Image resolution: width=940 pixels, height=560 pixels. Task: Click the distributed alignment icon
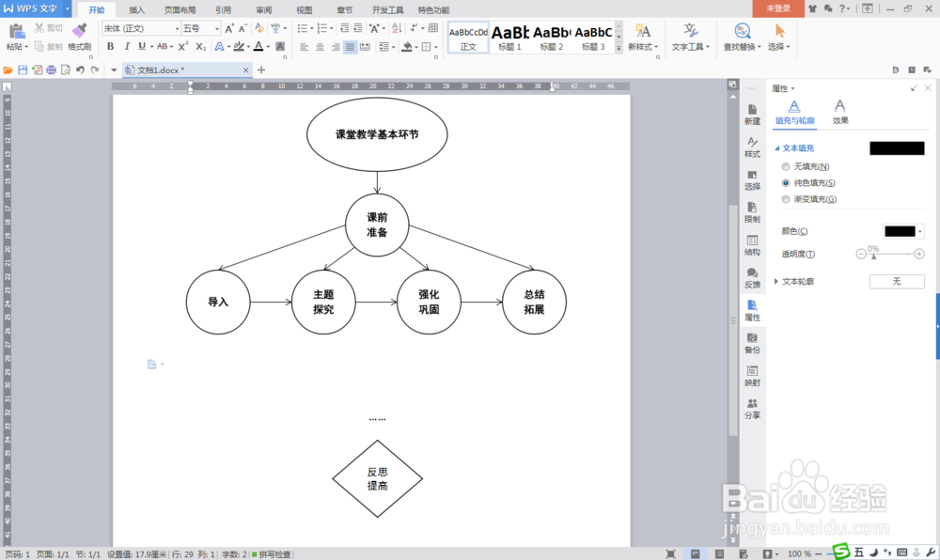[365, 47]
